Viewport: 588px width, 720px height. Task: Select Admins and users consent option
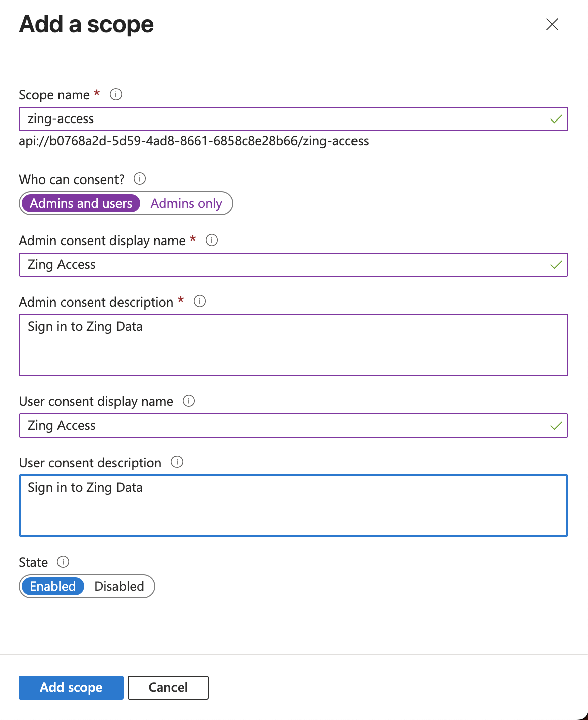click(81, 203)
